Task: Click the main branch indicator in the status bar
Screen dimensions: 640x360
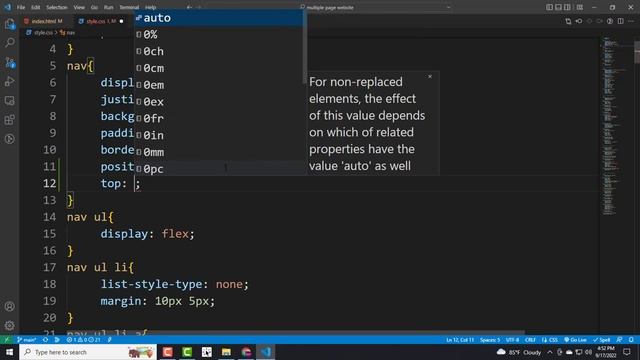Action: [x=27, y=340]
